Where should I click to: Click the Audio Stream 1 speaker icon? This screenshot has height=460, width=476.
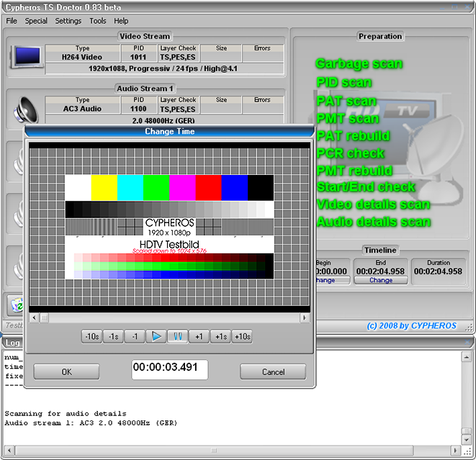click(26, 110)
